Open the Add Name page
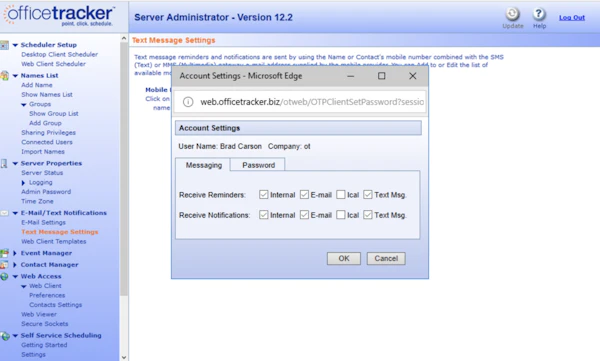 coord(37,85)
